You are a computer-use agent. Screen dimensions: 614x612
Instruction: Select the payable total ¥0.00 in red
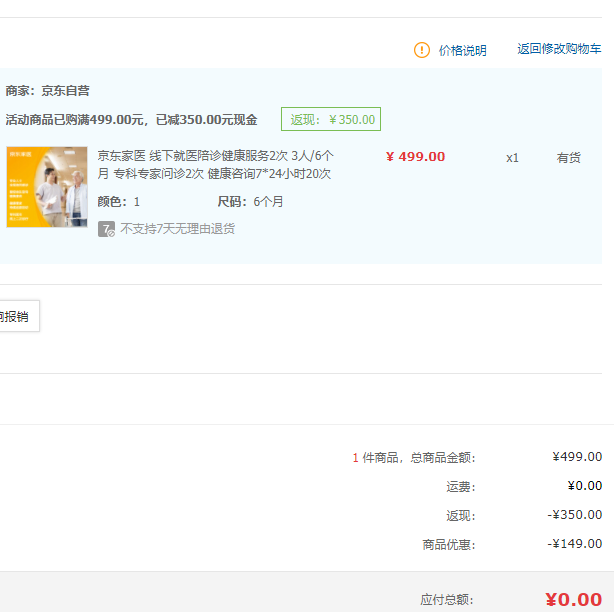tap(574, 599)
